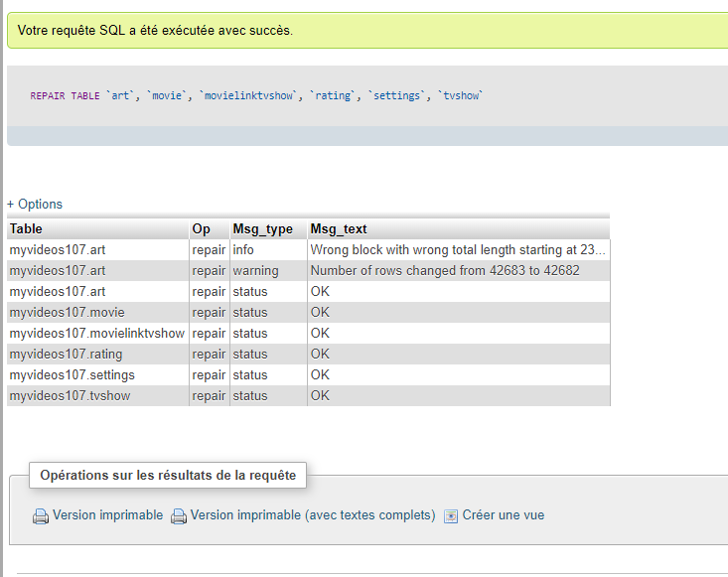
Task: Click the REPAIR TABLE SQL query text
Action: tap(256, 95)
